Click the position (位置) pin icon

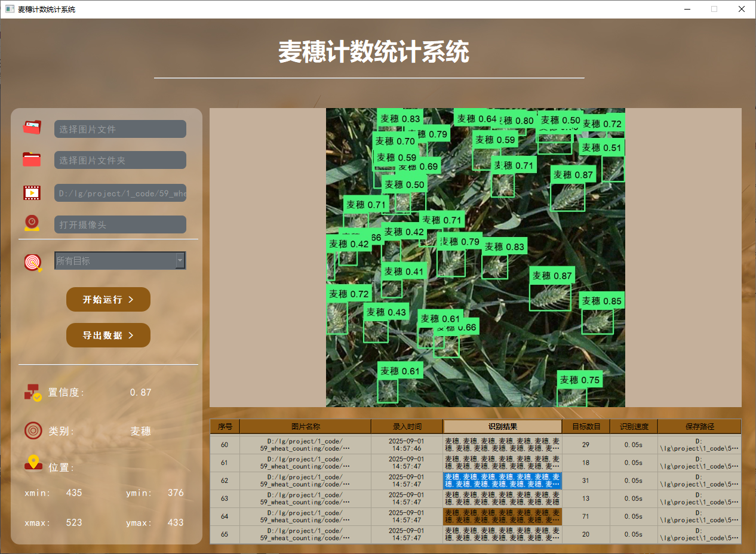(x=33, y=463)
